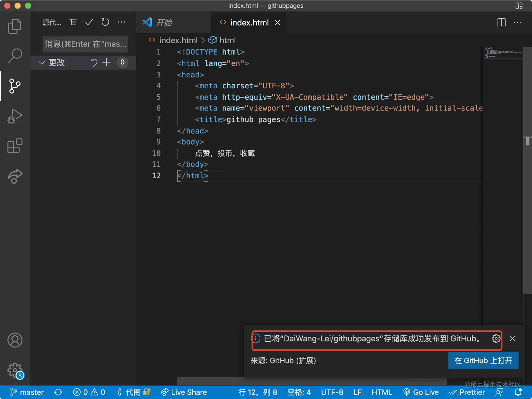Viewport: 532px width, 399px height.
Task: Click line number 7 in gutter
Action: point(158,120)
